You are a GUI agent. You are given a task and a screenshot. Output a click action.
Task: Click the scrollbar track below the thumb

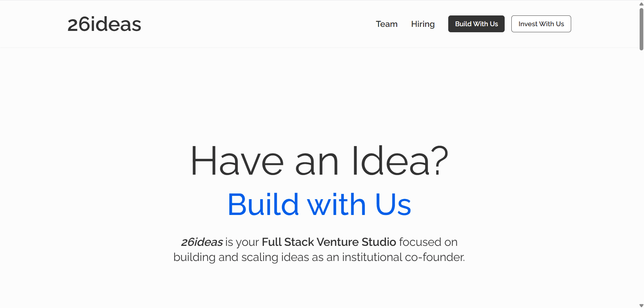641,168
